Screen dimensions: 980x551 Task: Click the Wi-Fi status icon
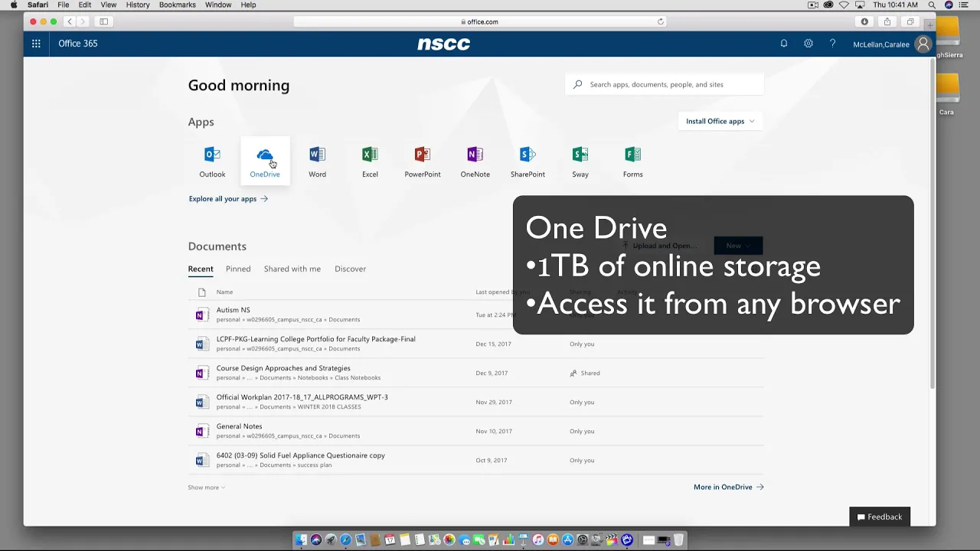coord(844,5)
